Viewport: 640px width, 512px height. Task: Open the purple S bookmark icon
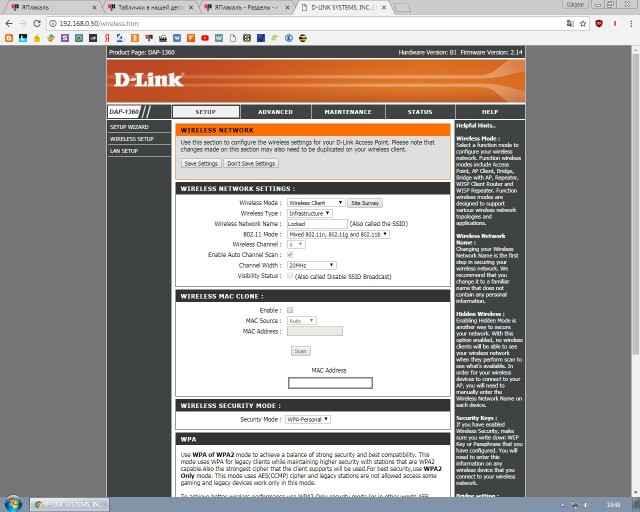pos(65,38)
